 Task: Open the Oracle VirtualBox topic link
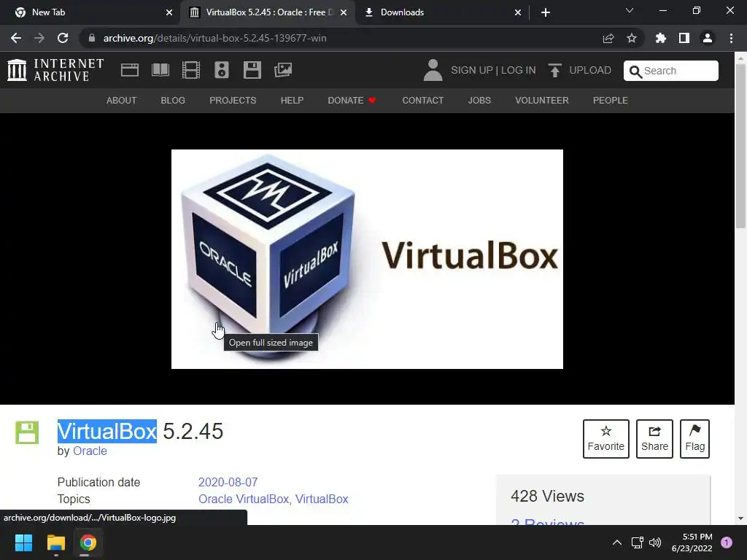pos(244,499)
